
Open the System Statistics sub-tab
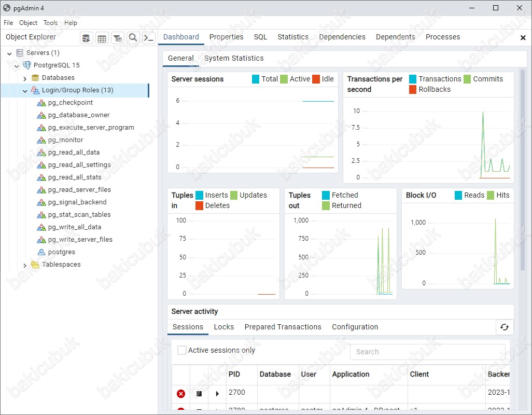[x=234, y=59]
